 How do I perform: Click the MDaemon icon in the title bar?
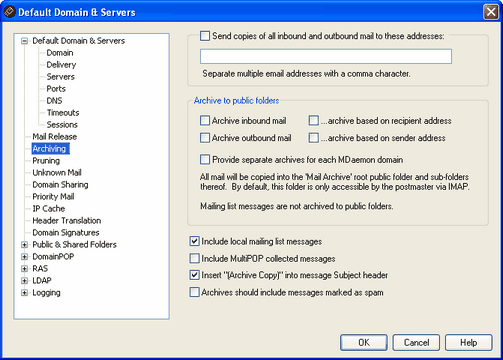click(x=9, y=12)
